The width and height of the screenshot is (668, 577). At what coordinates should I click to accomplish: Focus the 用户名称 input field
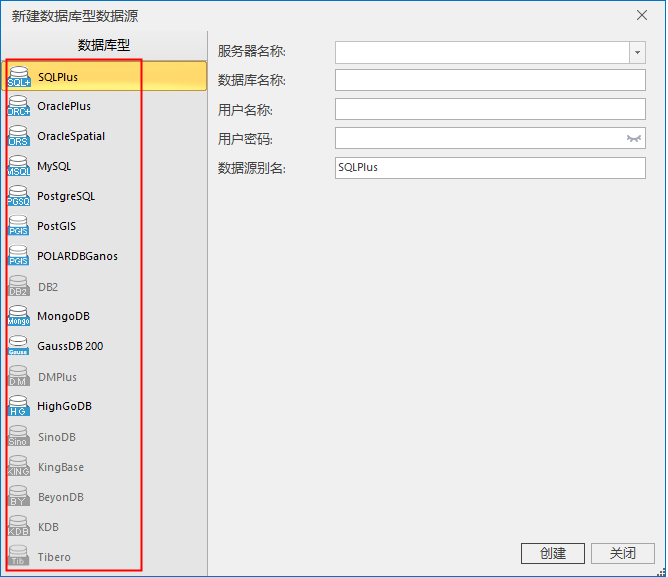[490, 109]
